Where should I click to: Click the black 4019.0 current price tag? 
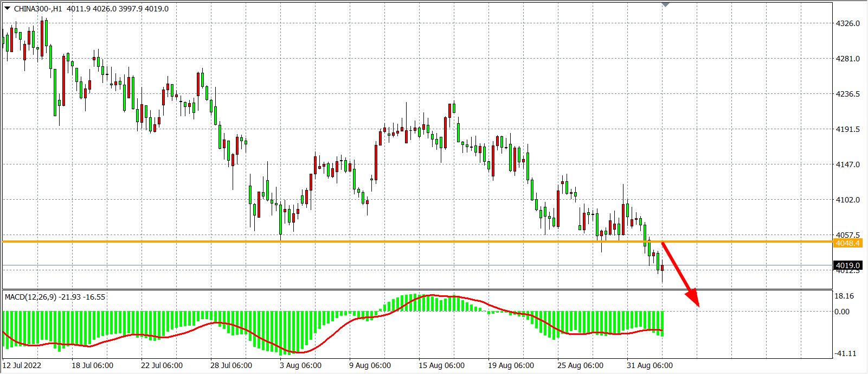[847, 265]
